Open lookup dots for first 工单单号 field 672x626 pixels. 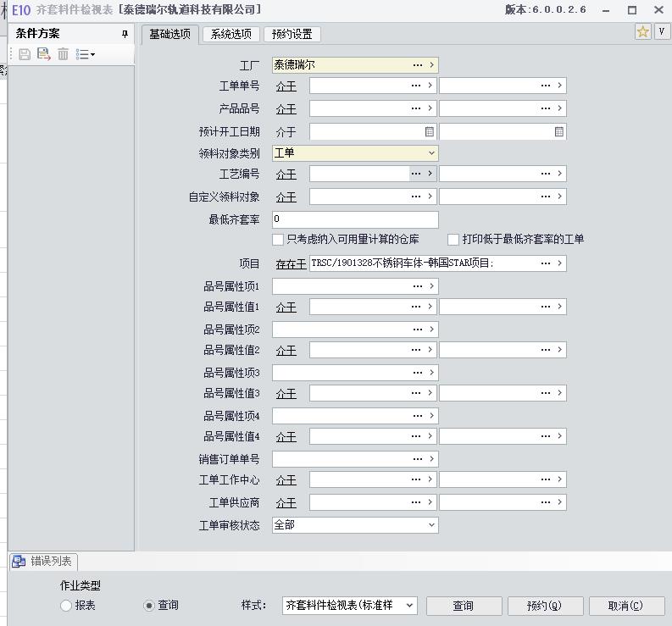(416, 86)
